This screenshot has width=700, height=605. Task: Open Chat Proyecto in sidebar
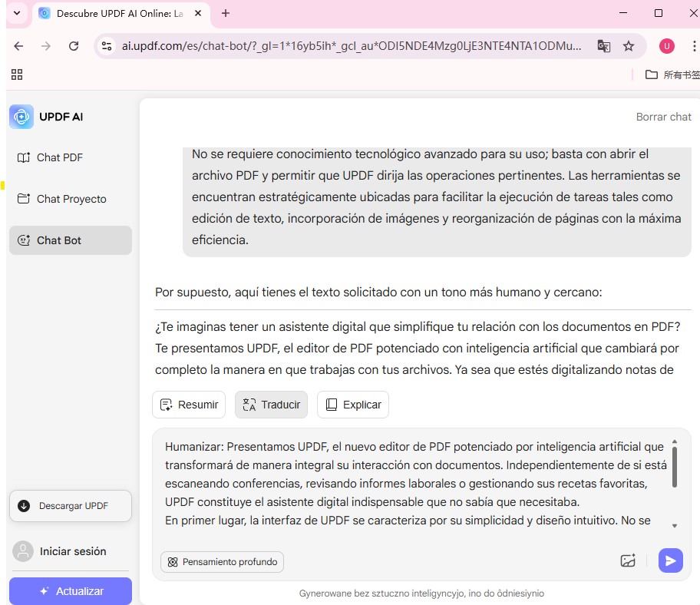pos(70,199)
